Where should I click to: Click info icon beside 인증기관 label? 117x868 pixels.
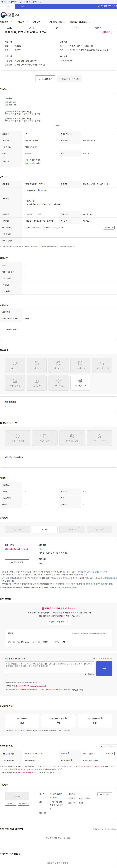click(x=69, y=753)
